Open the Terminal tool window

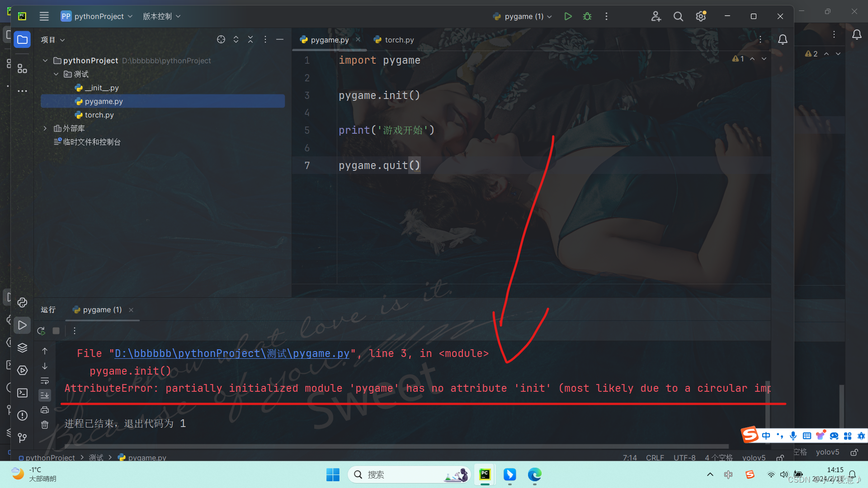[x=22, y=393]
